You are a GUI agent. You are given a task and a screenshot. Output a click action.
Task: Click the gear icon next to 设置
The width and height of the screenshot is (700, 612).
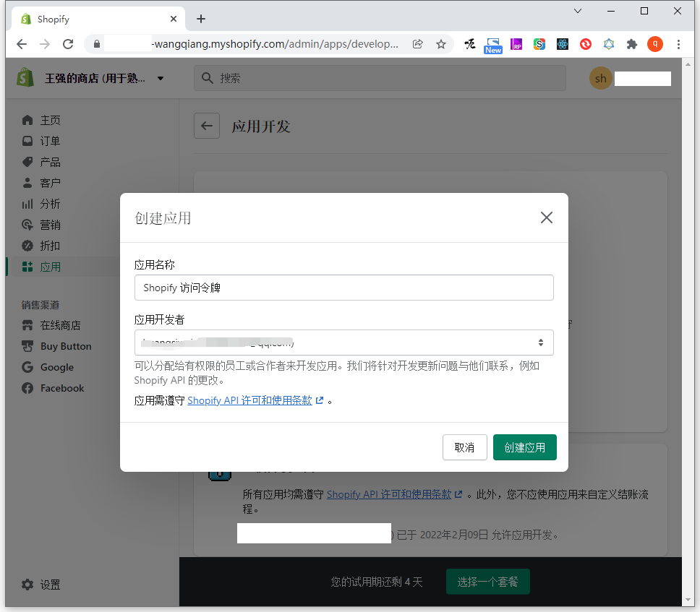pyautogui.click(x=27, y=585)
